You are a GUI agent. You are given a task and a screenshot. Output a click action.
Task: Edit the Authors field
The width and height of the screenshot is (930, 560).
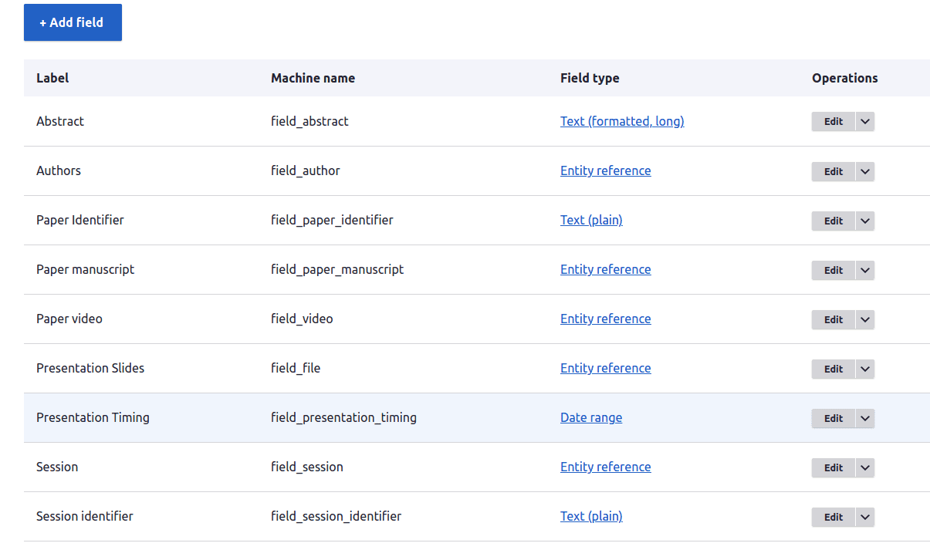click(x=834, y=171)
